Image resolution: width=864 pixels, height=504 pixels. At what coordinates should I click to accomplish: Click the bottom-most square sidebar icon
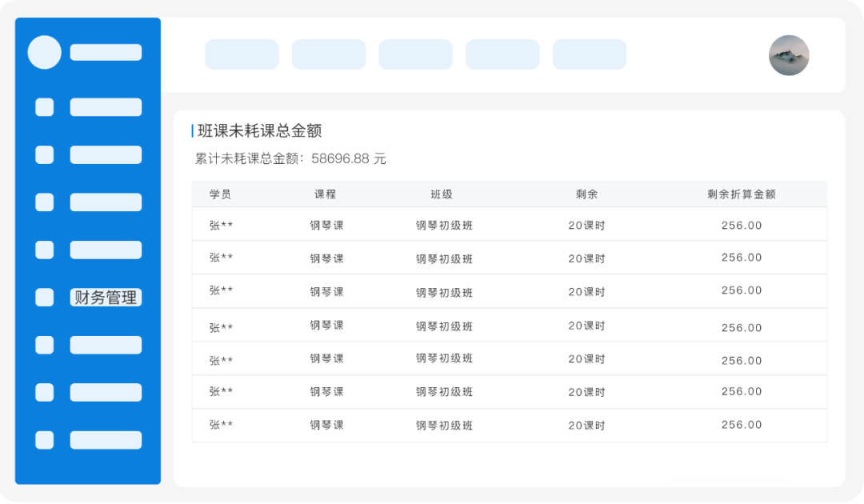[x=45, y=440]
